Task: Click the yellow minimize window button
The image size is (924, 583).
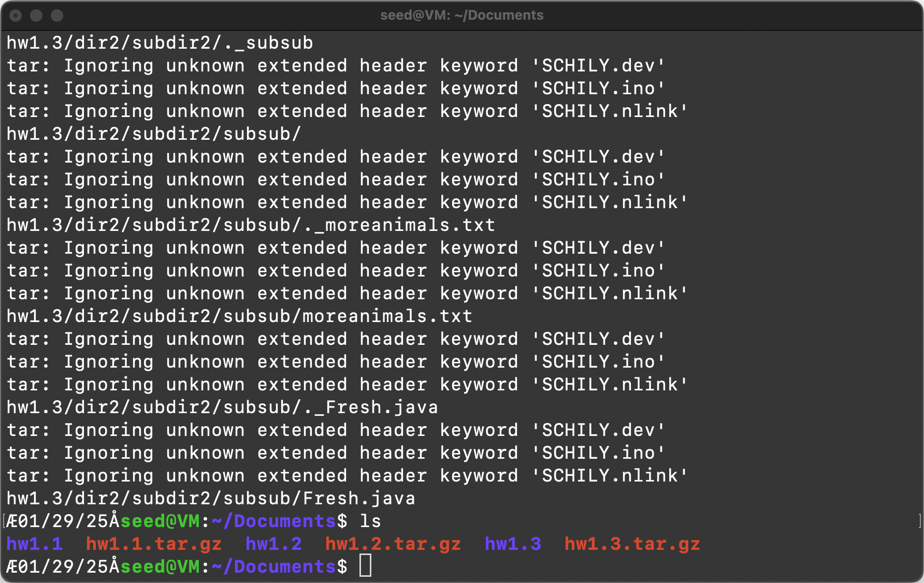Action: coord(36,16)
